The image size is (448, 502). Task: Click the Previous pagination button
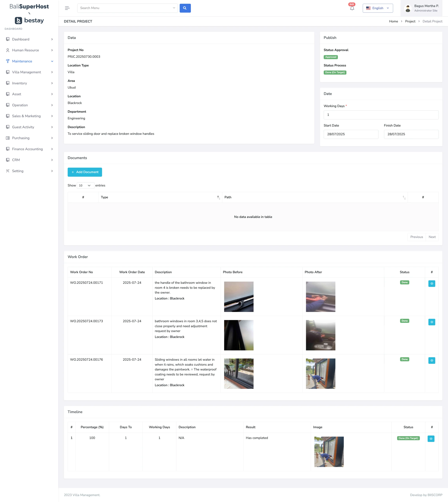coord(416,237)
